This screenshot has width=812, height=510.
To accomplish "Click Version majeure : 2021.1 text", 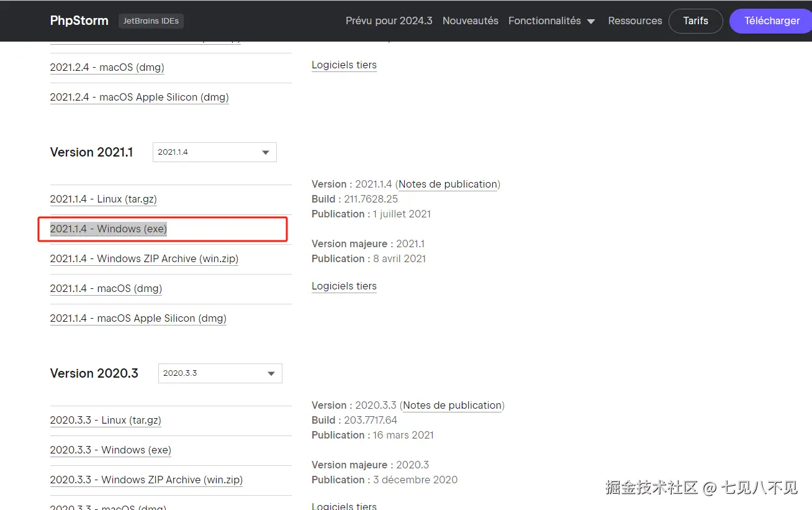I will coord(368,244).
